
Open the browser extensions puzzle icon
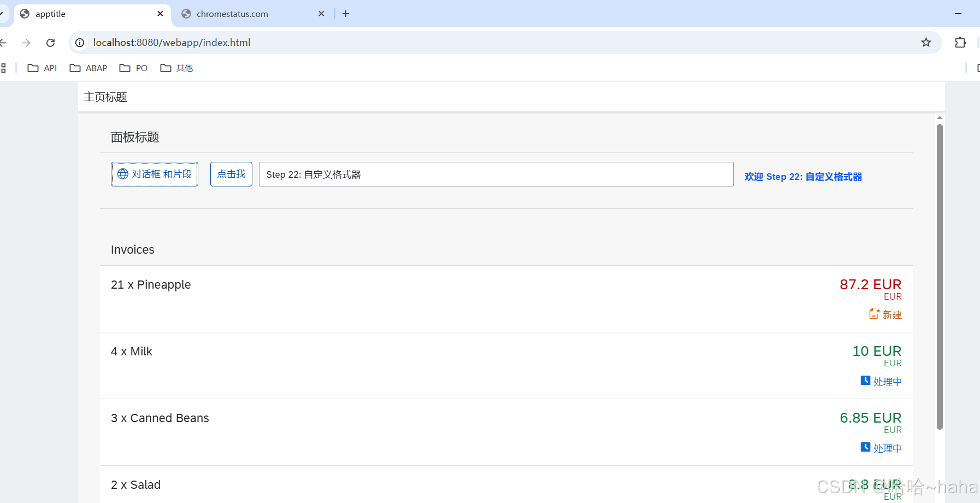pos(960,42)
